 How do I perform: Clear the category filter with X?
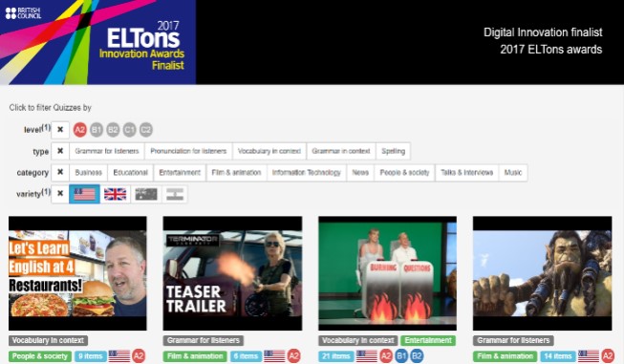click(60, 172)
